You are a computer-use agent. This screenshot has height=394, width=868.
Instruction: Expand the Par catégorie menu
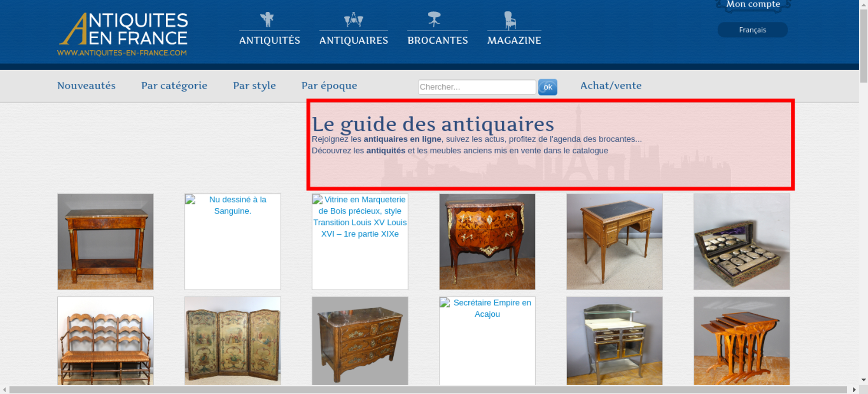(x=174, y=85)
